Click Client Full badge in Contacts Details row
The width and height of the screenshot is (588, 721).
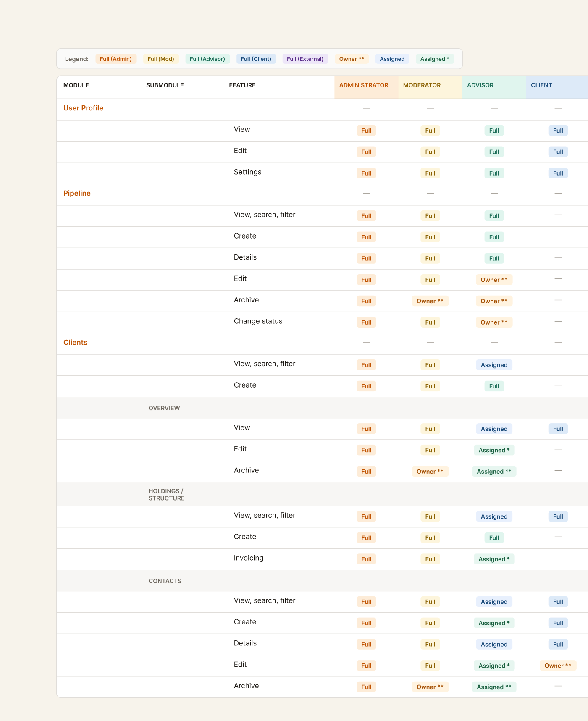558,644
